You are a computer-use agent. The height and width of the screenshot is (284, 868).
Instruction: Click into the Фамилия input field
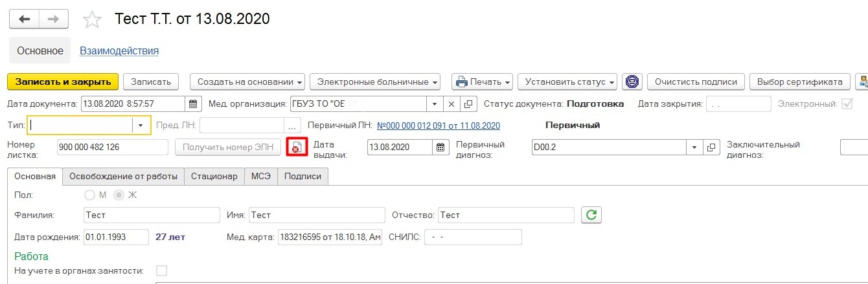[x=152, y=215]
